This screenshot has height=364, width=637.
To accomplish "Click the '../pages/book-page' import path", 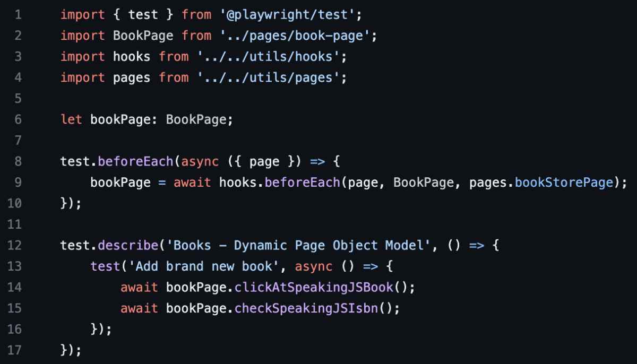I will [295, 36].
